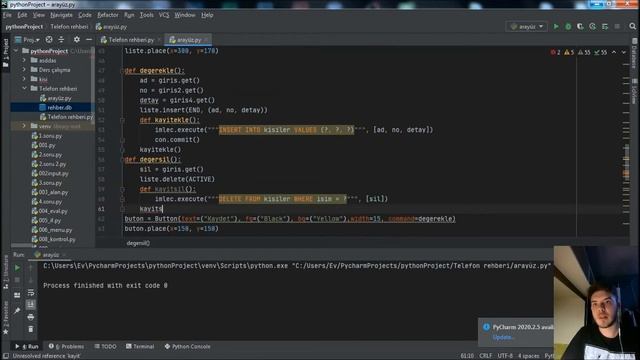The width and height of the screenshot is (640, 360).
Task: Click the expand/collapse all icon in Project panel
Action: (x=61, y=40)
